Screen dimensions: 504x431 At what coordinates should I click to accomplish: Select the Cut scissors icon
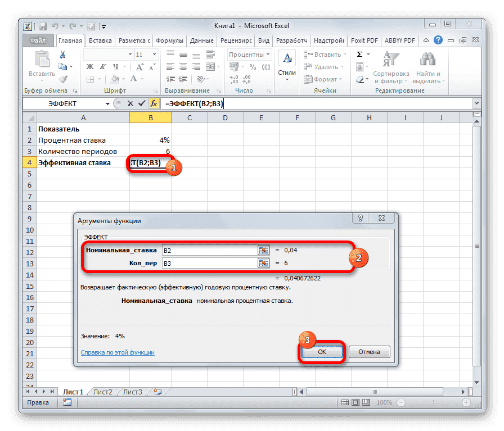pos(62,54)
